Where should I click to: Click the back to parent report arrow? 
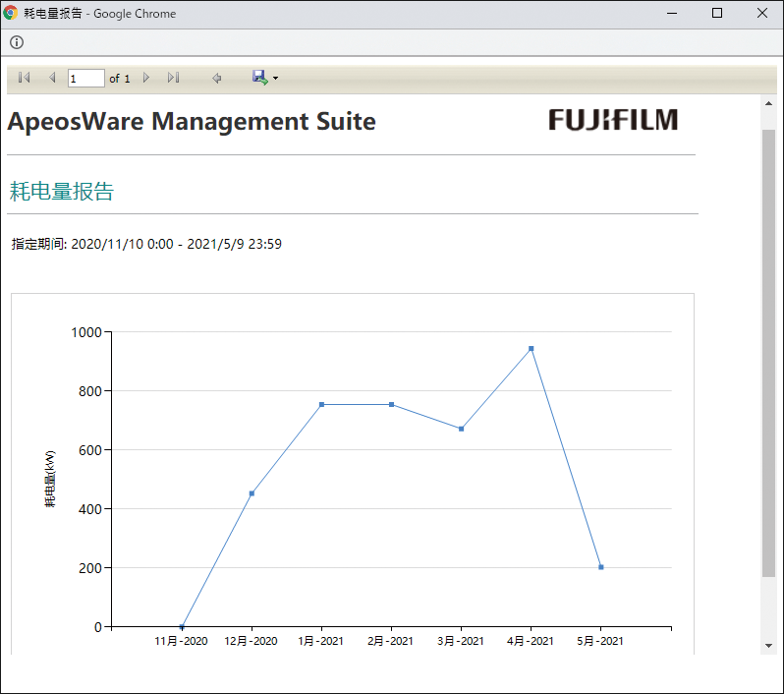pyautogui.click(x=217, y=78)
